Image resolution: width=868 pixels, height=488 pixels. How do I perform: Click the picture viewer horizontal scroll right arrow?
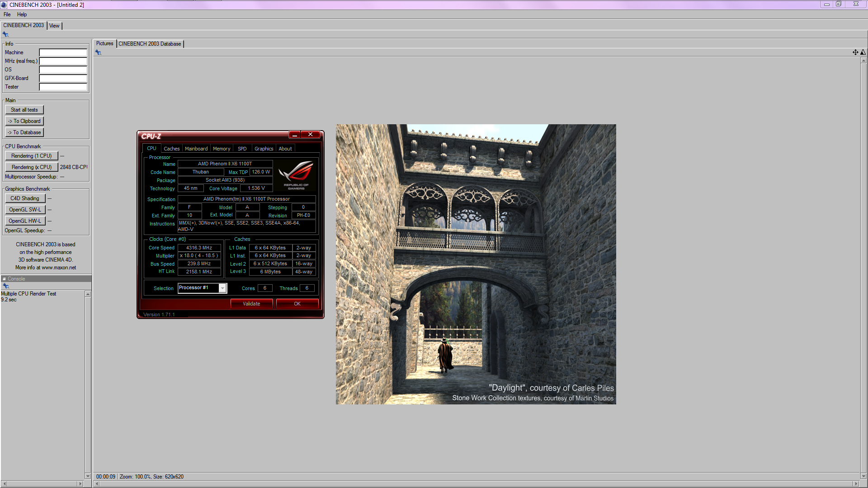[855, 484]
